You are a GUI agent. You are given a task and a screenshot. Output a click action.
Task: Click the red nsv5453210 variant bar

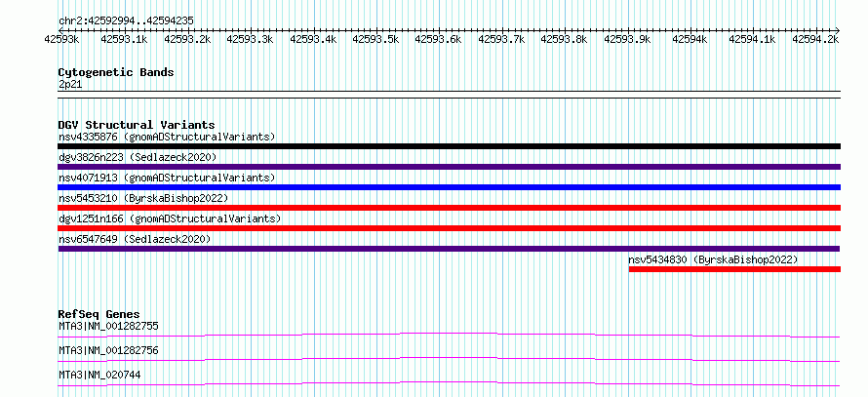pyautogui.click(x=450, y=208)
